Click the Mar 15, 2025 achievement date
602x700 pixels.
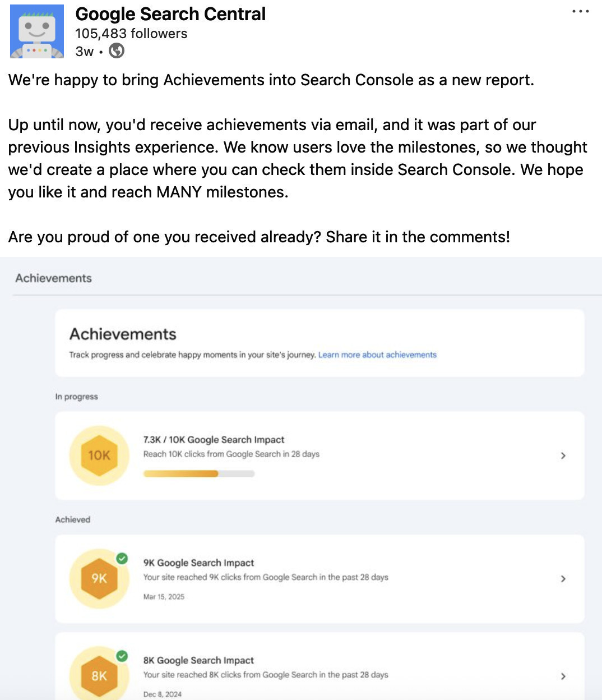tap(164, 597)
